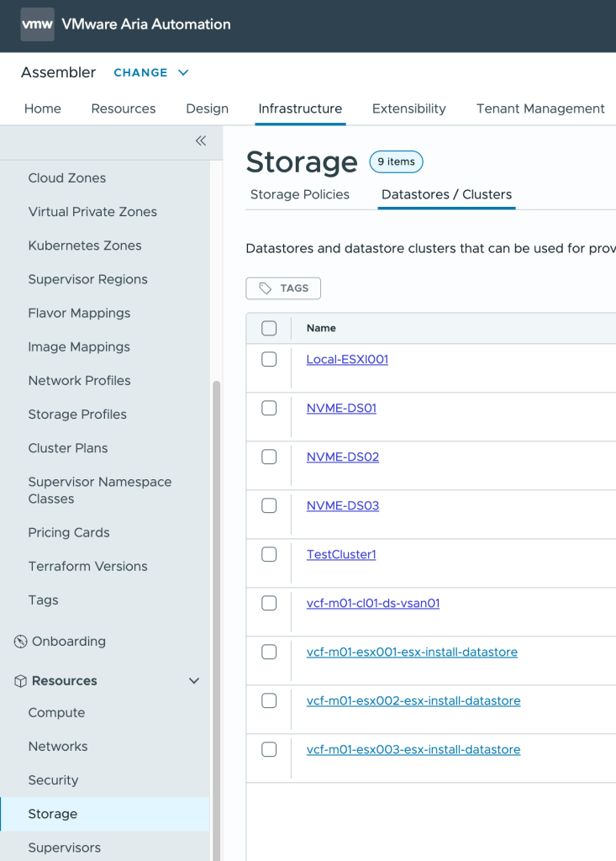
Task: Click the sidebar vertical scrollbar
Action: pyautogui.click(x=216, y=589)
